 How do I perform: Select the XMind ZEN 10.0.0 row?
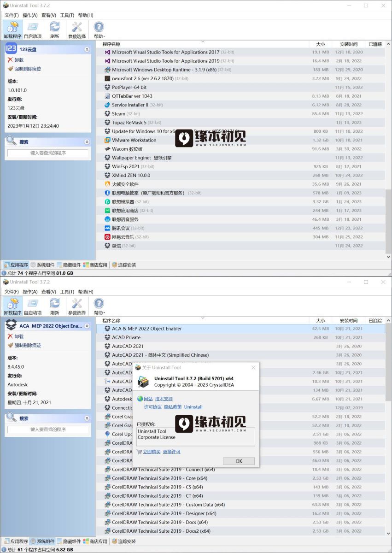coord(240,175)
